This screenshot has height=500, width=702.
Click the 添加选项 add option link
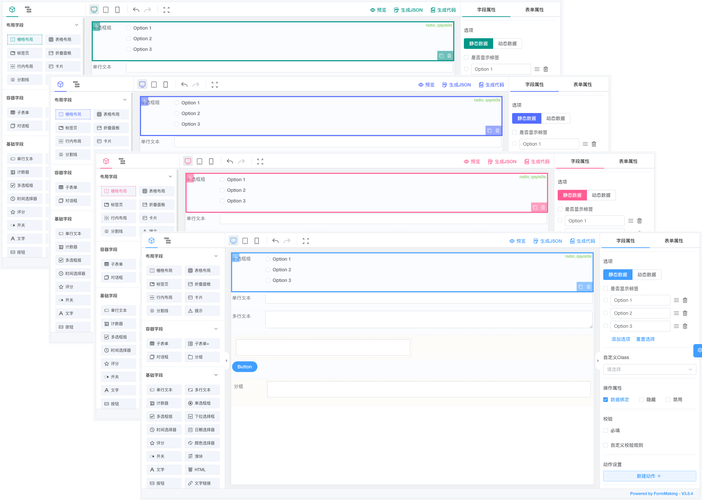point(621,339)
